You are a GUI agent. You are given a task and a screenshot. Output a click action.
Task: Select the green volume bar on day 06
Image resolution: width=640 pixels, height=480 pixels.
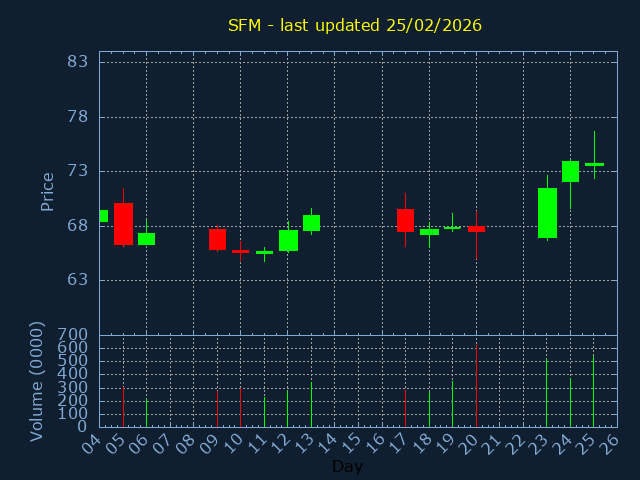pos(146,413)
